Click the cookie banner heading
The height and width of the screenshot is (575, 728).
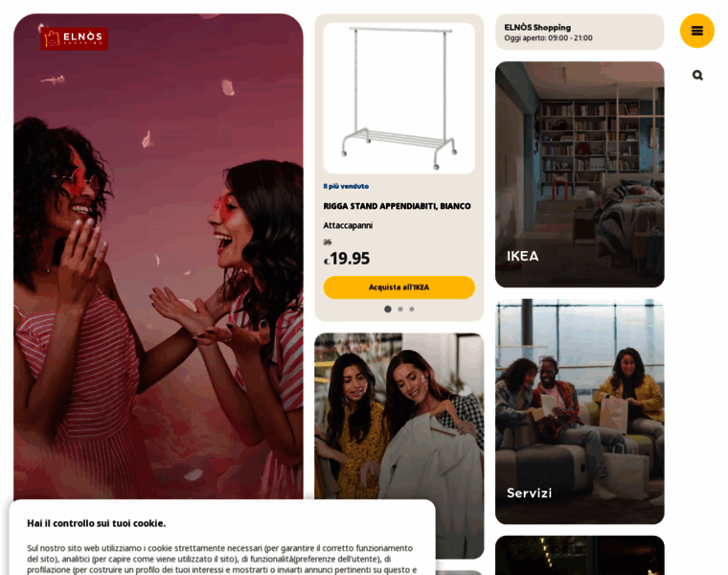[x=96, y=523]
